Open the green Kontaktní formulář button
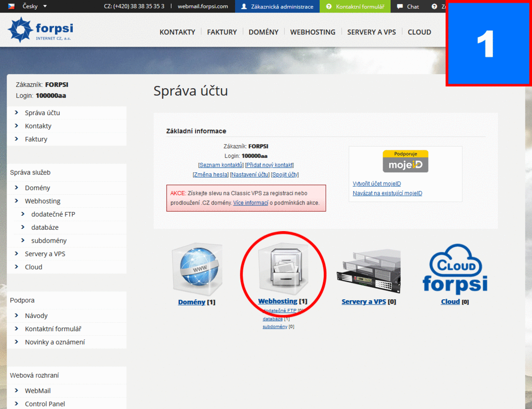 coord(355,7)
